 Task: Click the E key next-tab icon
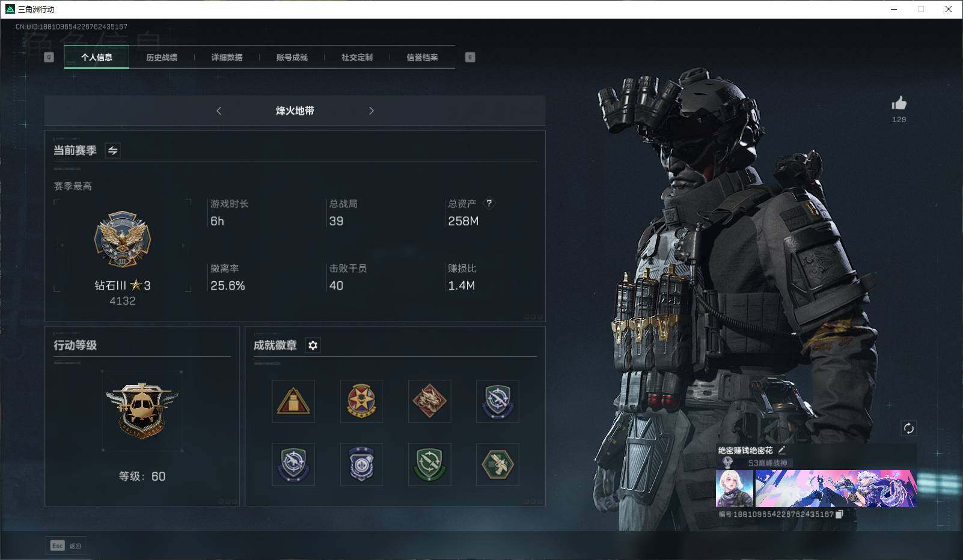[x=470, y=57]
